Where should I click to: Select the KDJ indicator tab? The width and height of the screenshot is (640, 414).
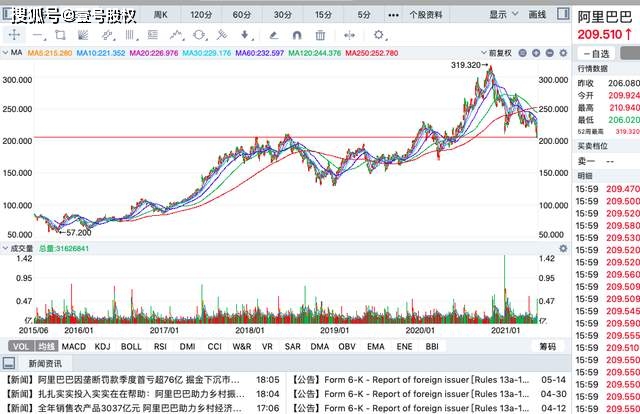coord(102,347)
